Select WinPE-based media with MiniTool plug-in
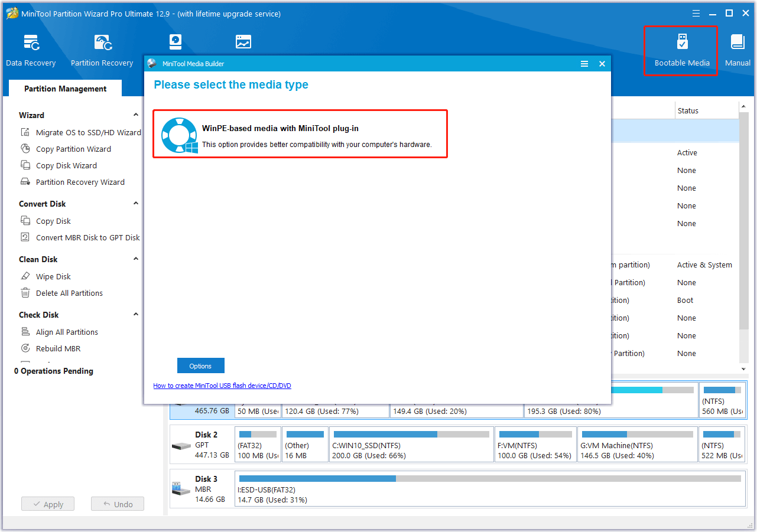Viewport: 757px width, 532px height. [300, 133]
